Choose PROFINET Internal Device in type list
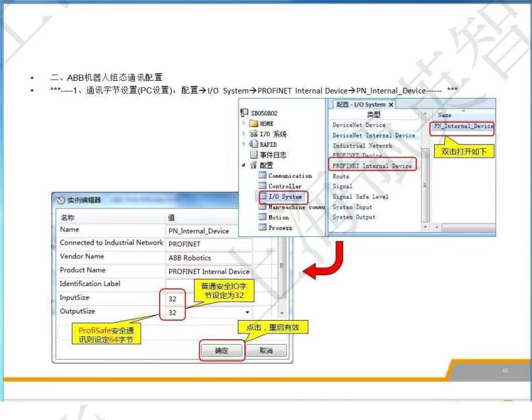Image resolution: width=532 pixels, height=420 pixels. pyautogui.click(x=372, y=166)
